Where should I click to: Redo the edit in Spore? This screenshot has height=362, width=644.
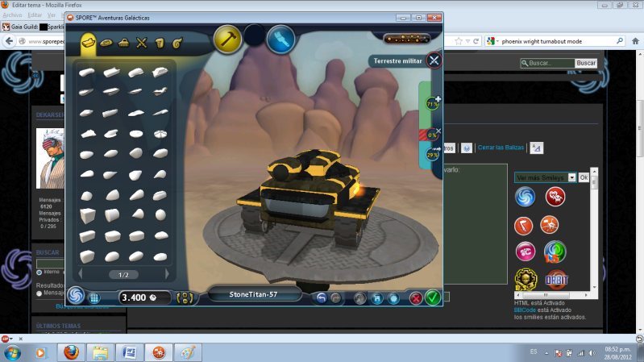click(336, 298)
